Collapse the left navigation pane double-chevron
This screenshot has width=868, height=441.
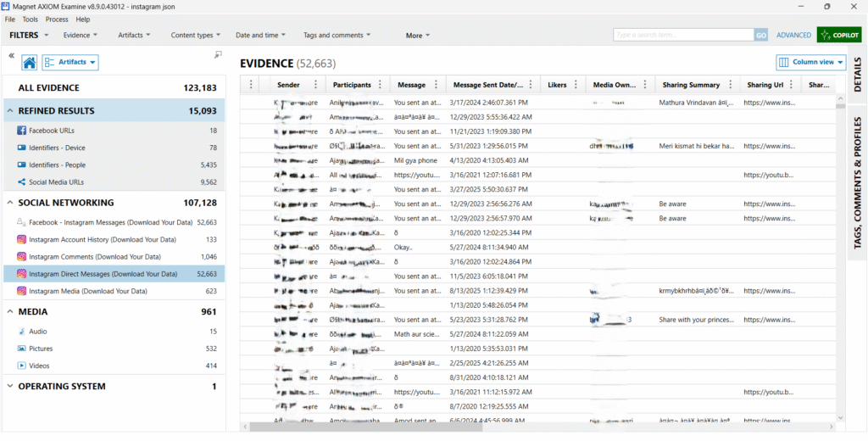11,55
